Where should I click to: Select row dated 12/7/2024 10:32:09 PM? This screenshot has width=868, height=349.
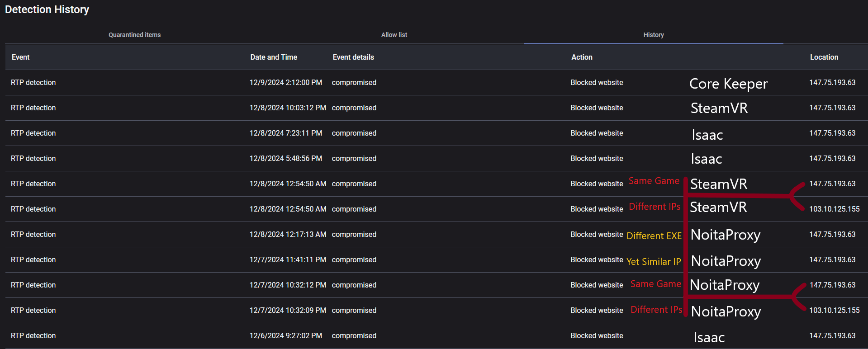point(436,311)
